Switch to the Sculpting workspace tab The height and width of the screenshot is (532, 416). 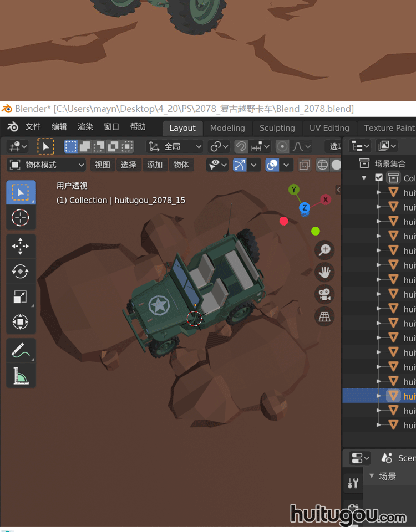277,127
